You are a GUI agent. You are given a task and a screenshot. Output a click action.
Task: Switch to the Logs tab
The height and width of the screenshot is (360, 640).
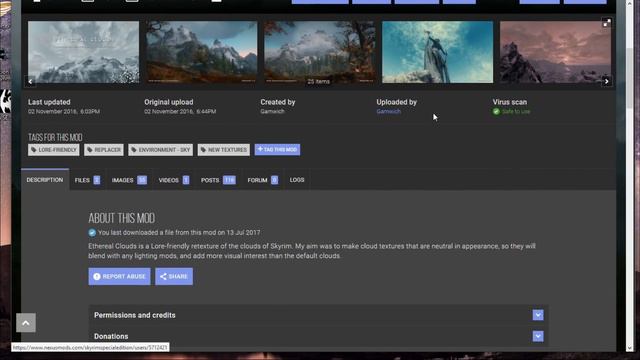(297, 180)
